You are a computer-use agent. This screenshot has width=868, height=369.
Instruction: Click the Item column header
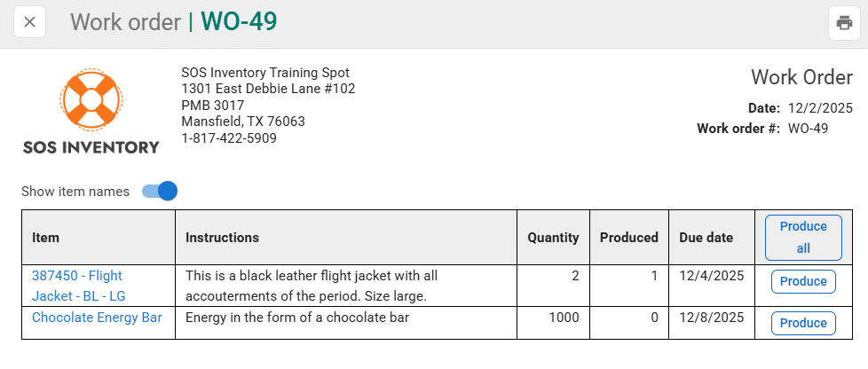pyautogui.click(x=46, y=238)
